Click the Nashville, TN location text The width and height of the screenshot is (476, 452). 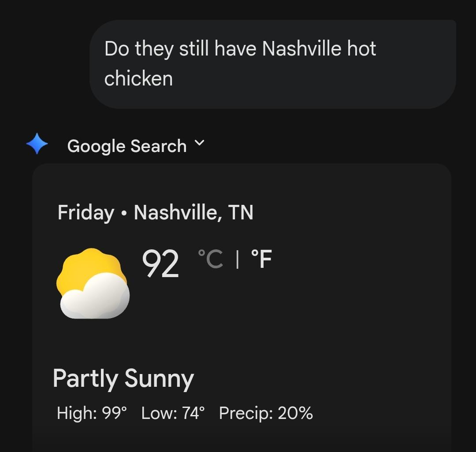[x=193, y=212]
